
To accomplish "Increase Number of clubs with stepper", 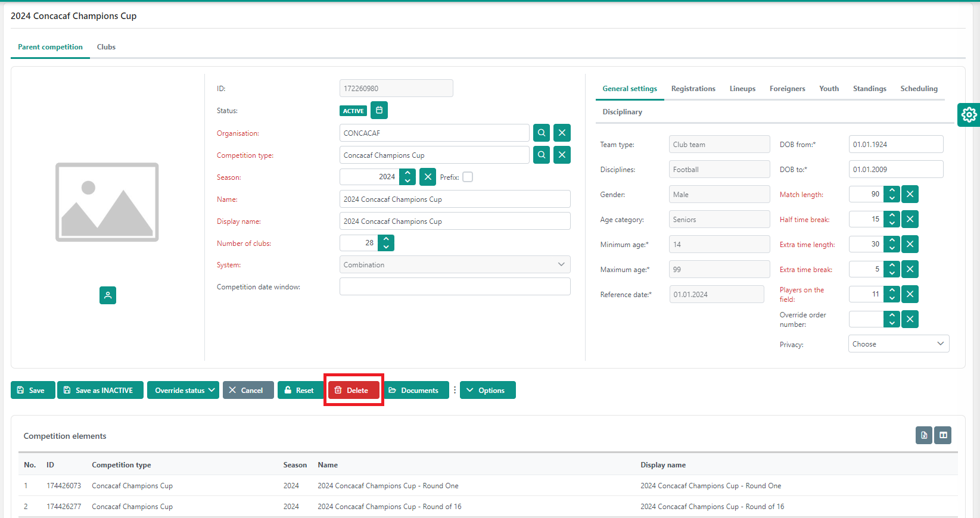I will (x=386, y=239).
